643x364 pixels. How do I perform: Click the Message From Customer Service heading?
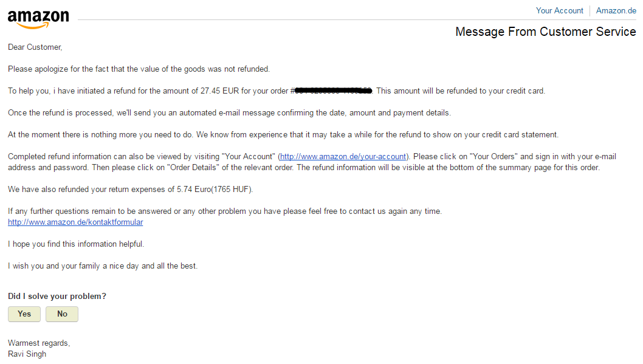pyautogui.click(x=545, y=32)
